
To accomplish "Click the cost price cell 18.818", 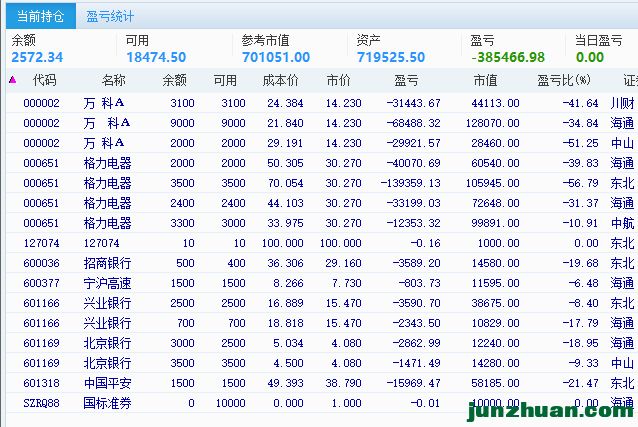I will pyautogui.click(x=285, y=323).
